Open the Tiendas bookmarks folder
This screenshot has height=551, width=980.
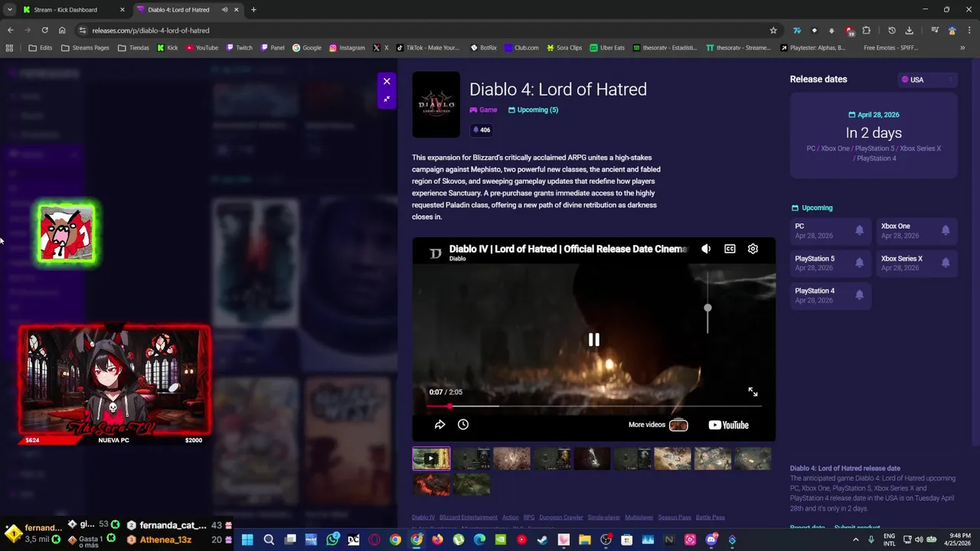pos(134,47)
